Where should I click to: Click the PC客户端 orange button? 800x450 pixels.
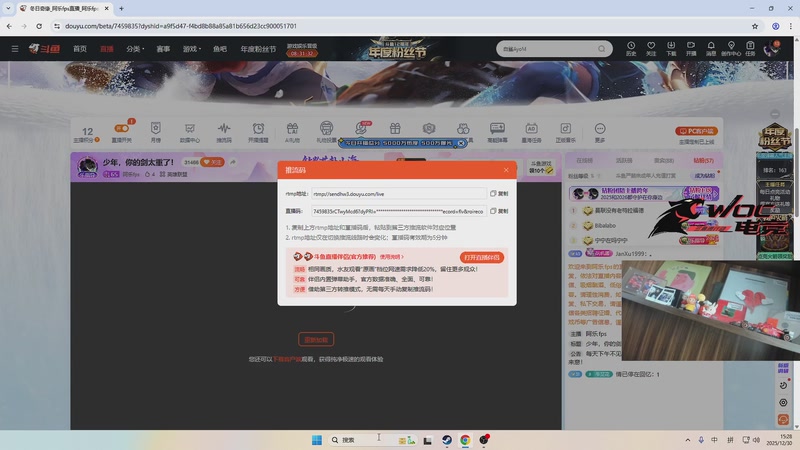(x=696, y=131)
